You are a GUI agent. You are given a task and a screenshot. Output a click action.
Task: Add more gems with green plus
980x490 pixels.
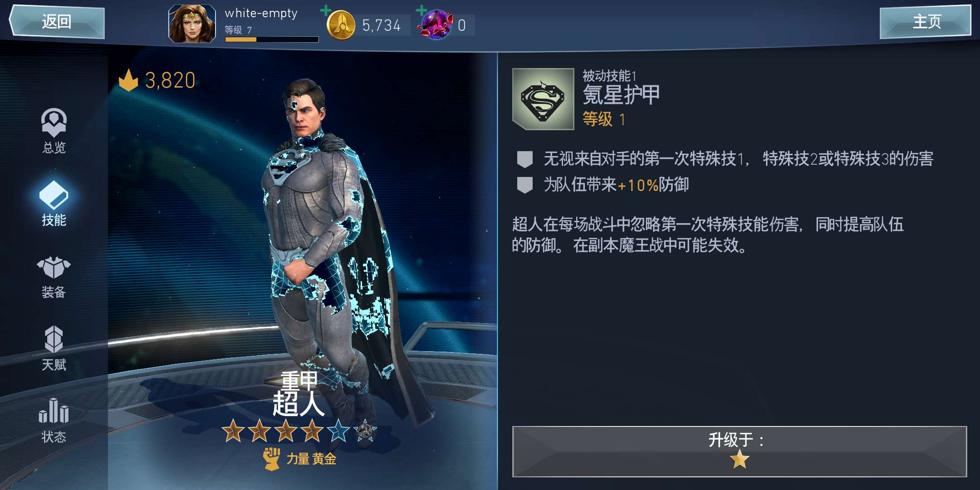tap(421, 10)
